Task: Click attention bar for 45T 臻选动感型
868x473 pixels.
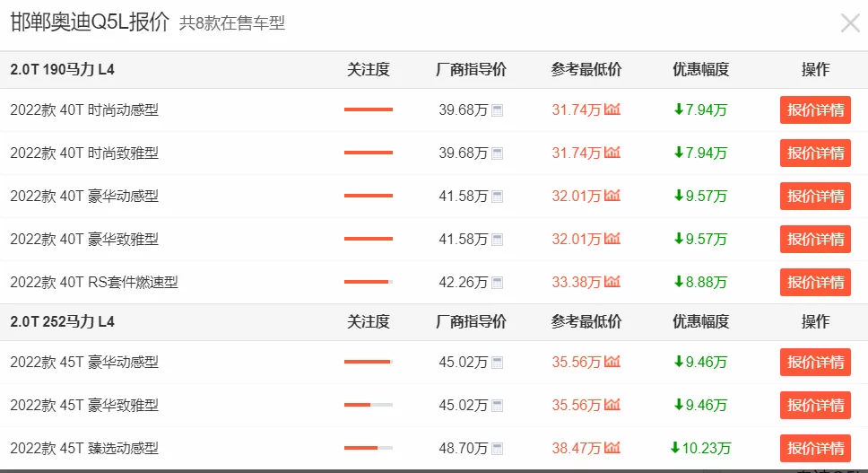Action: 369,448
